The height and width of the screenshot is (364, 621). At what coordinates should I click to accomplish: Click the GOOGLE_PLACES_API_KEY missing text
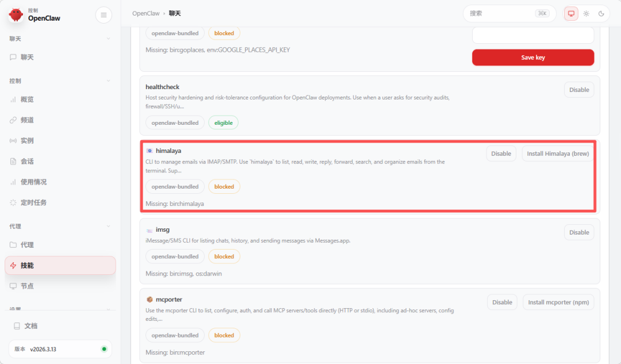(218, 50)
